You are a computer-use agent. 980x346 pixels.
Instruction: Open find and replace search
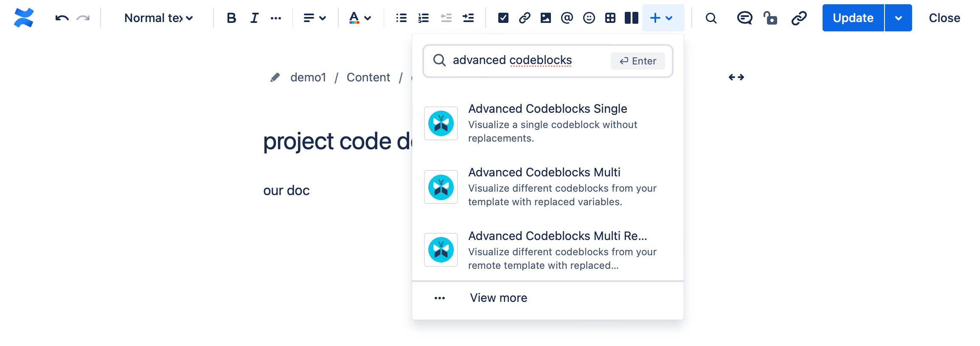pos(711,18)
